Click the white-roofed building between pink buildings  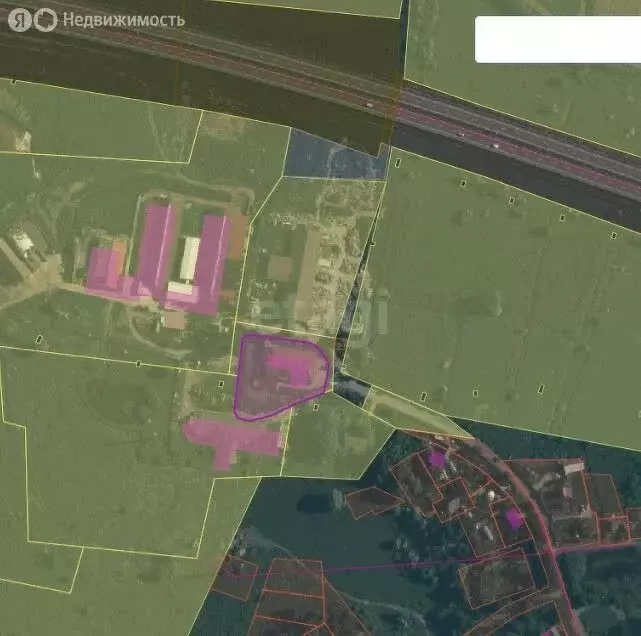tap(189, 259)
